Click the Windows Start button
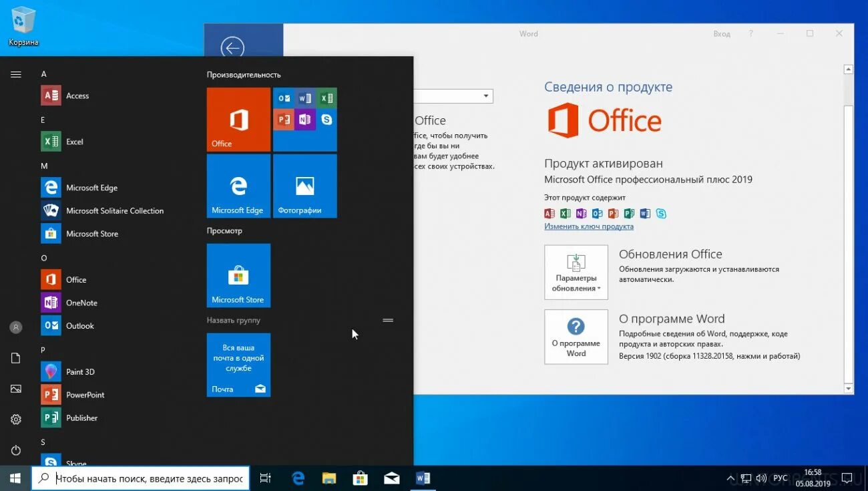The width and height of the screenshot is (868, 491). 15,478
